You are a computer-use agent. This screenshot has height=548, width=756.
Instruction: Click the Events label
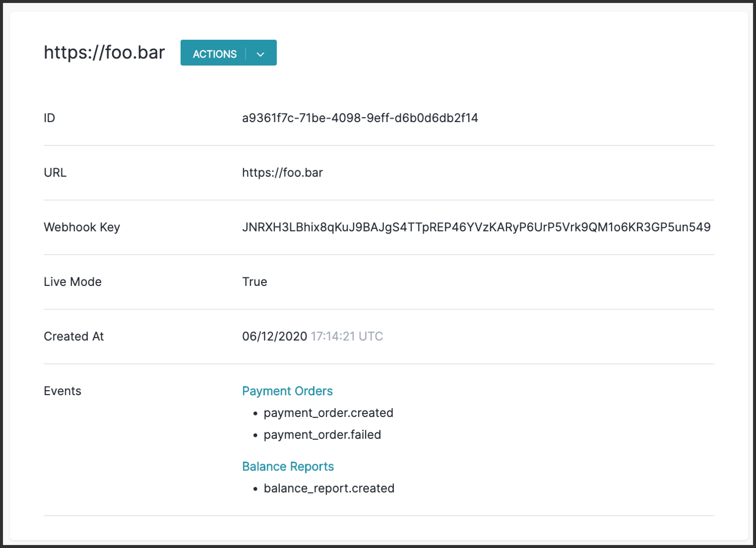(62, 390)
